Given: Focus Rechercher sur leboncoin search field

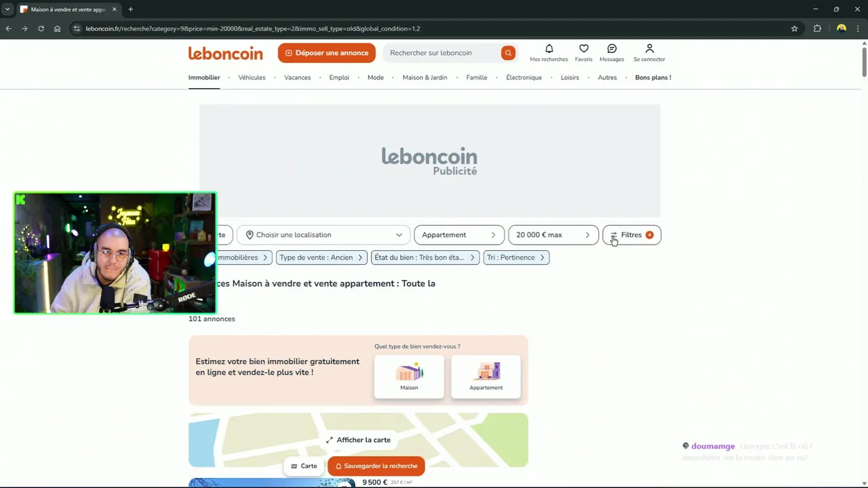Looking at the screenshot, I should 441,53.
